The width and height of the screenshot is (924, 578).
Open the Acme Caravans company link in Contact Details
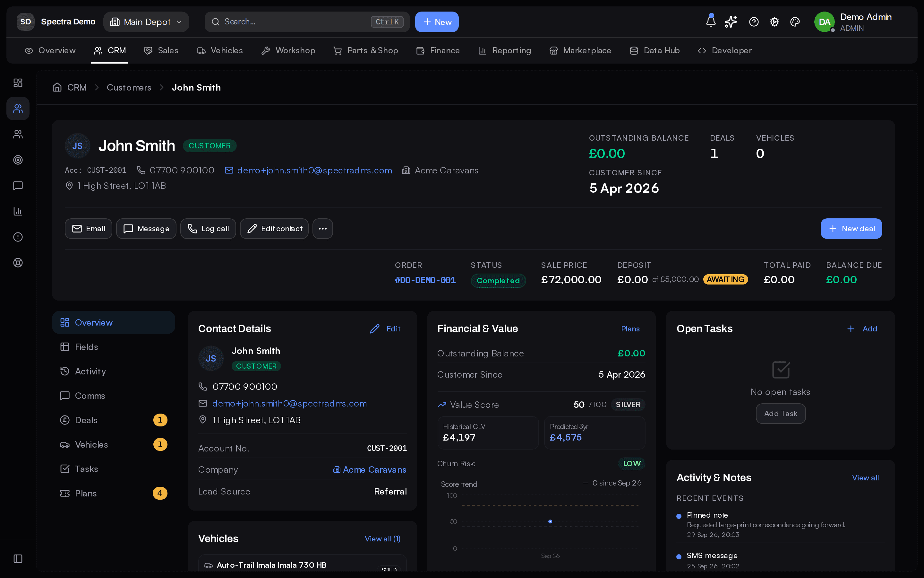click(x=370, y=469)
